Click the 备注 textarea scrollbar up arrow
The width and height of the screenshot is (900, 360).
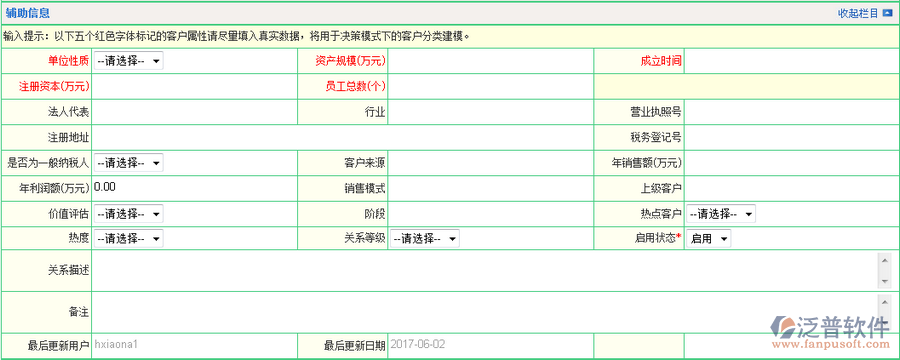point(884,301)
